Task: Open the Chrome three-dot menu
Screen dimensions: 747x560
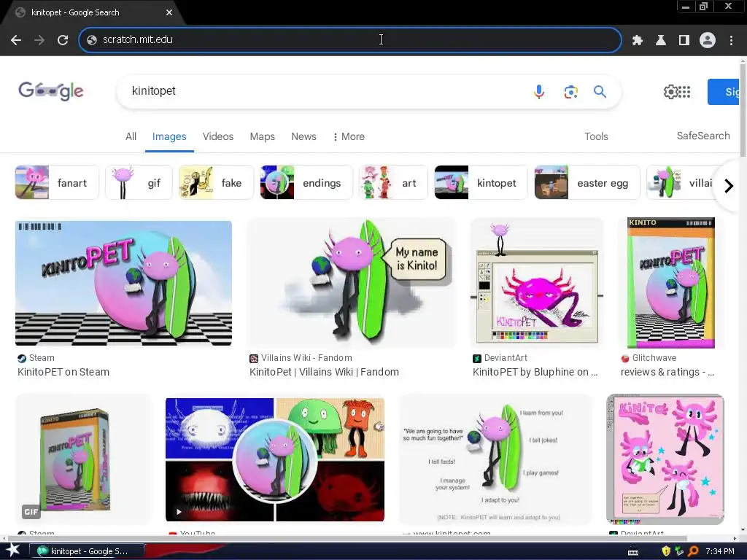Action: pos(731,41)
